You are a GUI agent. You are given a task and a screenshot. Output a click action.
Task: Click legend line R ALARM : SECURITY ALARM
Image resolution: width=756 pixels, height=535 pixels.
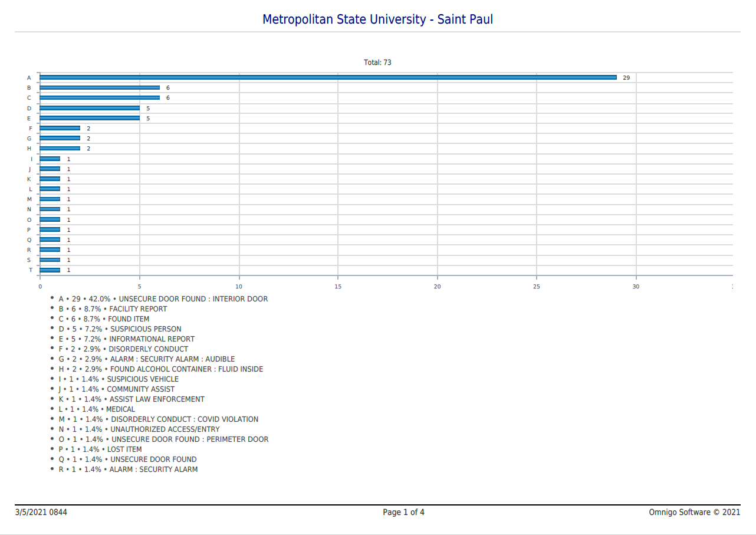pos(128,470)
